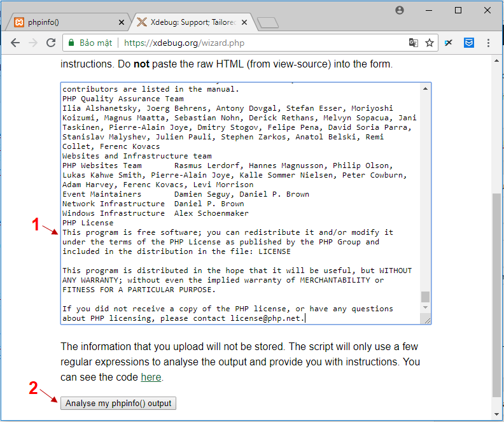Image resolution: width=504 pixels, height=422 pixels.
Task: Click 'Websites and Infrastructure team' line
Action: (x=137, y=156)
